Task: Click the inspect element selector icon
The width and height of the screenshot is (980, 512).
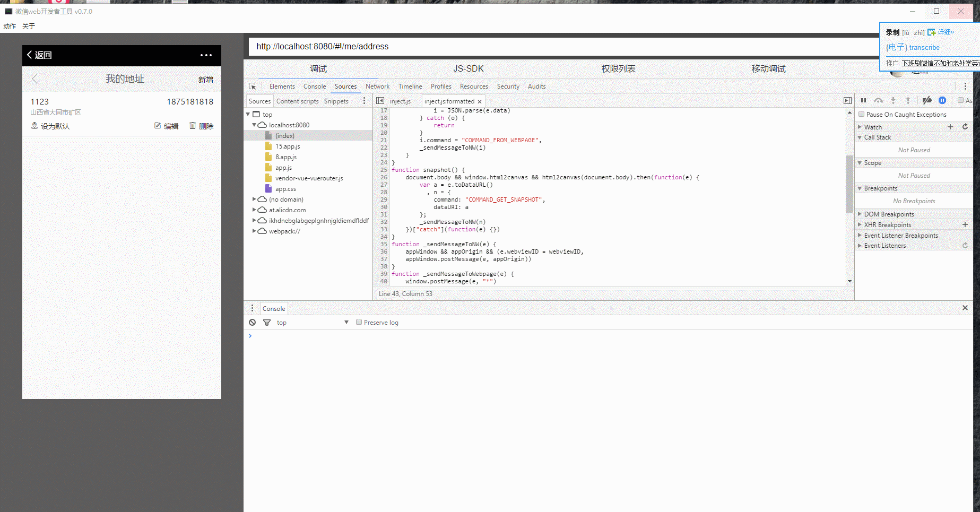Action: click(252, 86)
